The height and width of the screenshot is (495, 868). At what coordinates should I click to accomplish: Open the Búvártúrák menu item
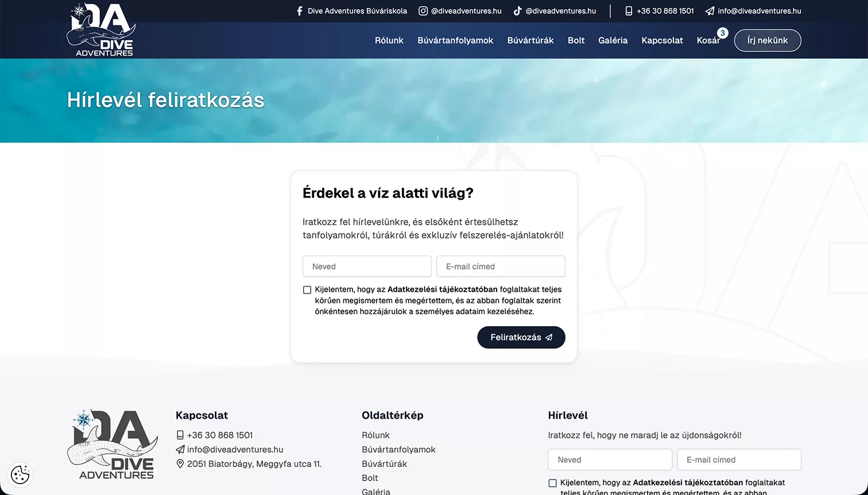pyautogui.click(x=530, y=40)
